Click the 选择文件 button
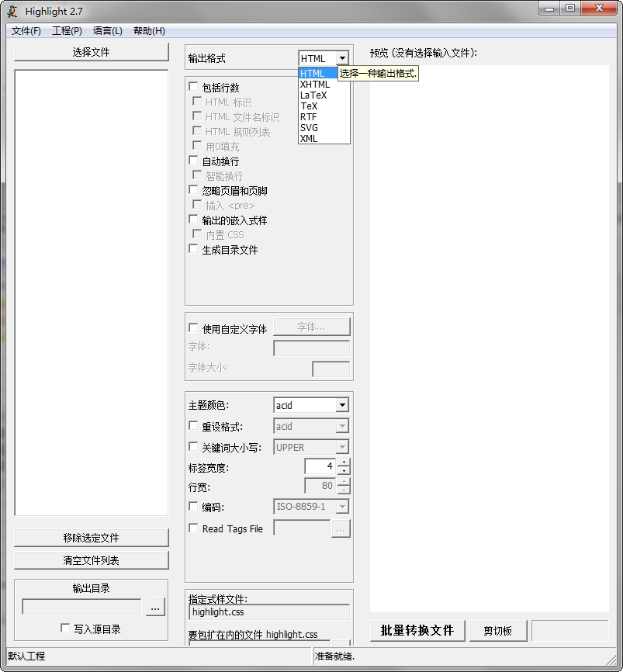623x672 pixels. pyautogui.click(x=91, y=52)
